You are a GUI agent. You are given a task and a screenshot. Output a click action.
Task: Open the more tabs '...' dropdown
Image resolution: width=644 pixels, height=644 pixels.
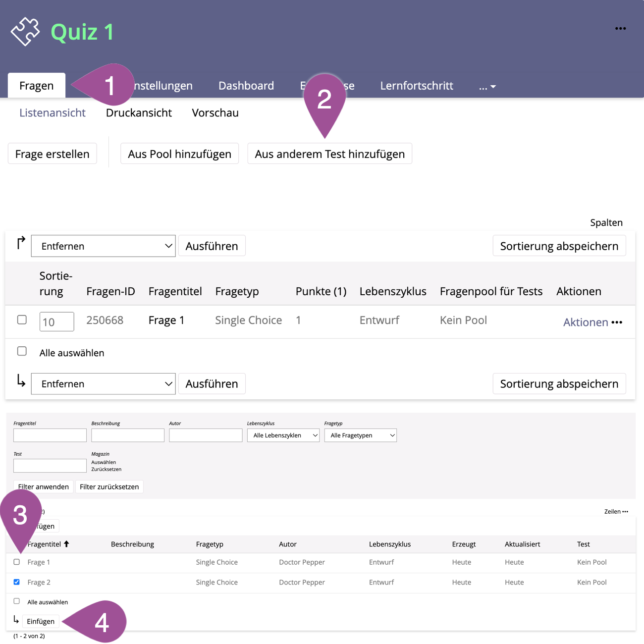[487, 86]
